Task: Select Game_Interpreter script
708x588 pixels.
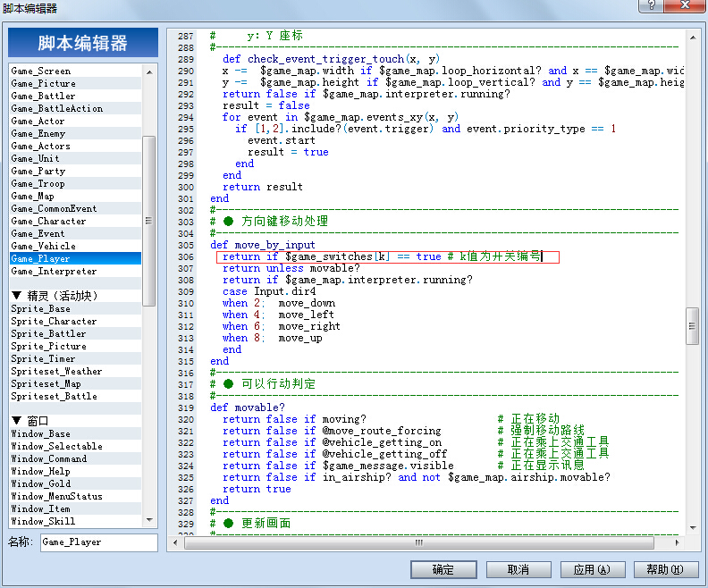Action: click(x=75, y=271)
